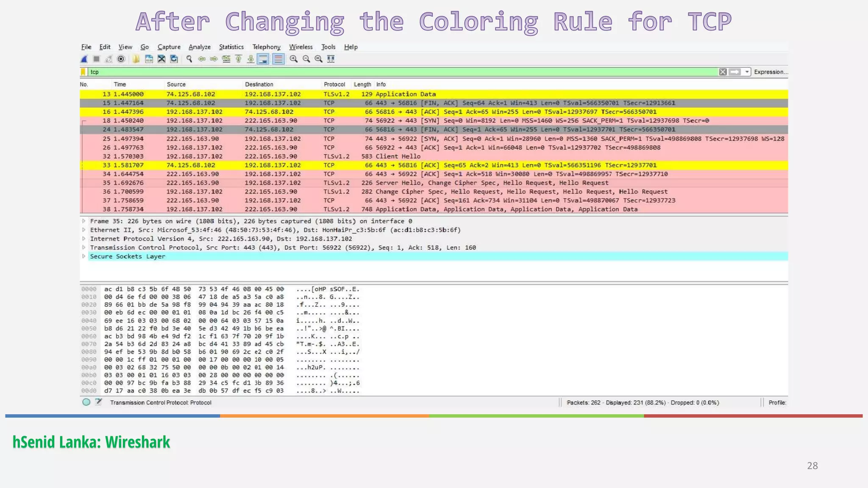This screenshot has height=488, width=868.
Task: Go forward to next packet with right arrow
Action: pos(214,59)
